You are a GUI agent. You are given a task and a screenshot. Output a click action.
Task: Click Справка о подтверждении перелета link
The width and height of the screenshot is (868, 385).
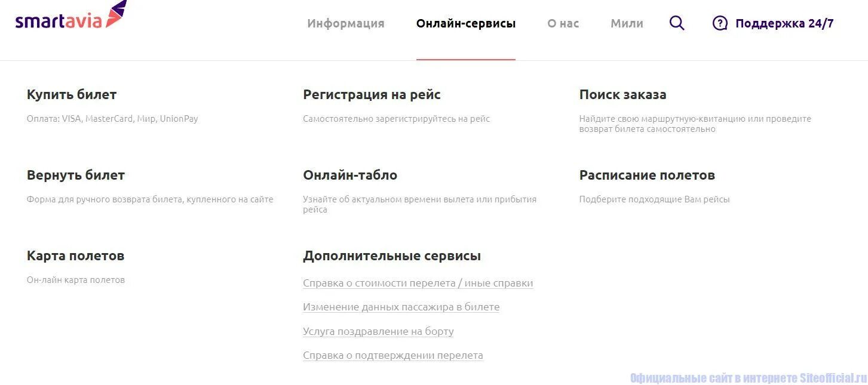click(393, 356)
